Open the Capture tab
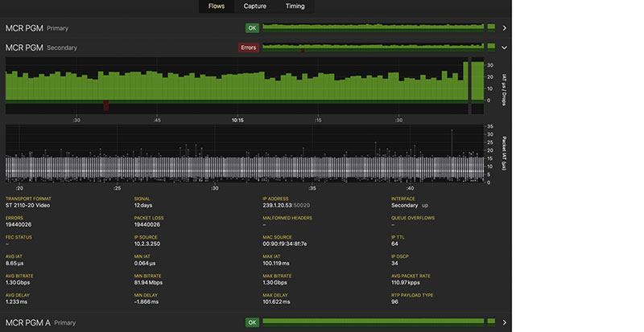Screen dimensions: 644x332 [x=255, y=6]
